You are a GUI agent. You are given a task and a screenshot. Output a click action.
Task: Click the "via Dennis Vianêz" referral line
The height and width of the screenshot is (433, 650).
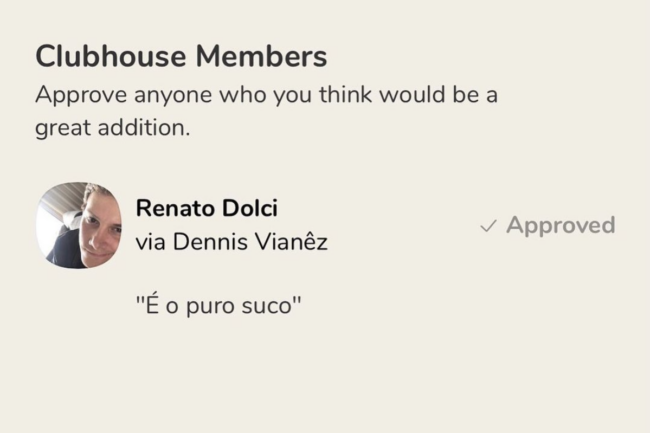[231, 241]
